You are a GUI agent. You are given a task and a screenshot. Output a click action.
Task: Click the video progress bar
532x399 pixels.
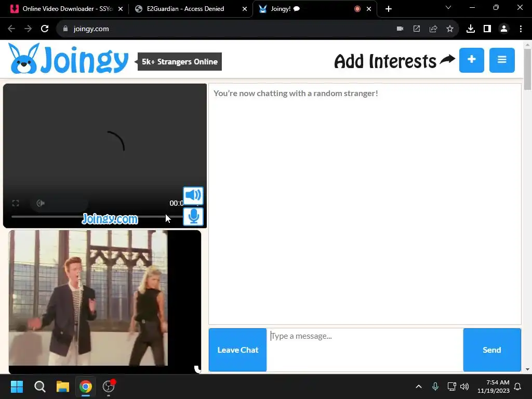click(x=97, y=217)
